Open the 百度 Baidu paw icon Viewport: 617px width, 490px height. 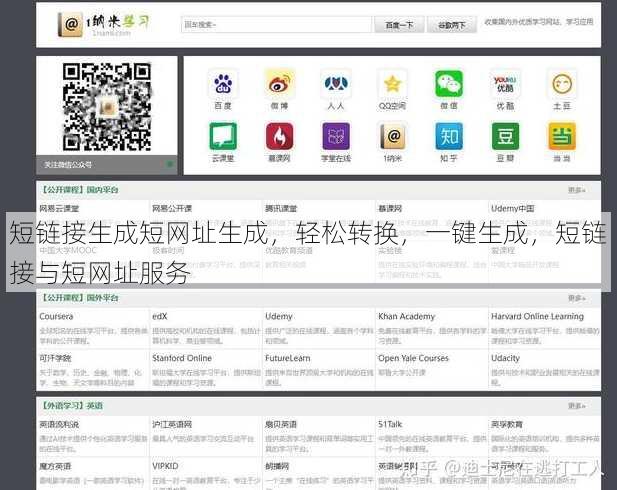click(x=223, y=83)
